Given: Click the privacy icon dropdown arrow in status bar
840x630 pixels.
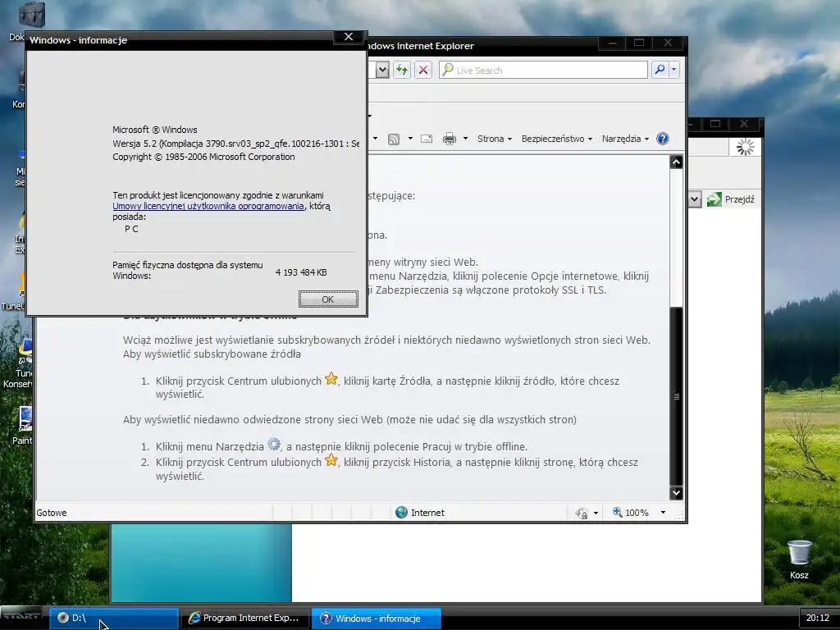Looking at the screenshot, I should click(x=596, y=514).
